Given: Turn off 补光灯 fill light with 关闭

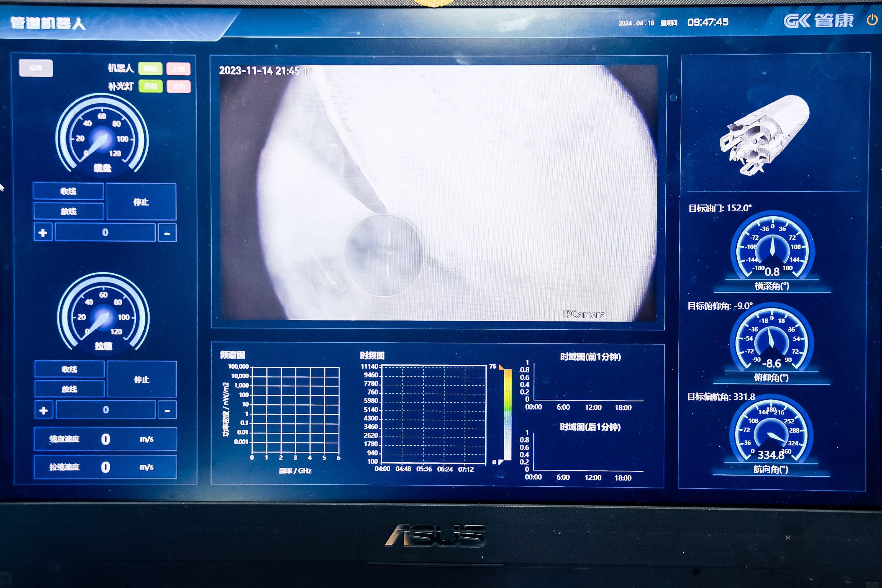Looking at the screenshot, I should point(178,86).
